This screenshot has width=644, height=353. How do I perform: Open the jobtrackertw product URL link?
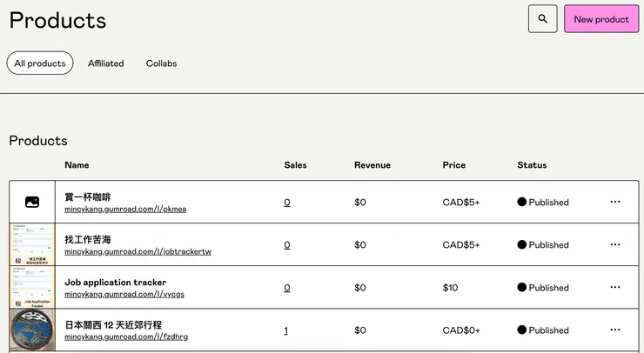(138, 251)
